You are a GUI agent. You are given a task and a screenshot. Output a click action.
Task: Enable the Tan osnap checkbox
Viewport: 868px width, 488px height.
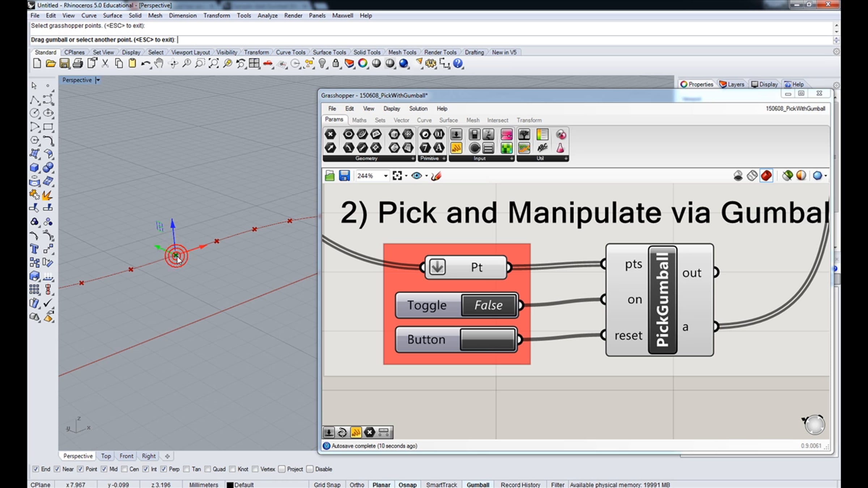187,469
